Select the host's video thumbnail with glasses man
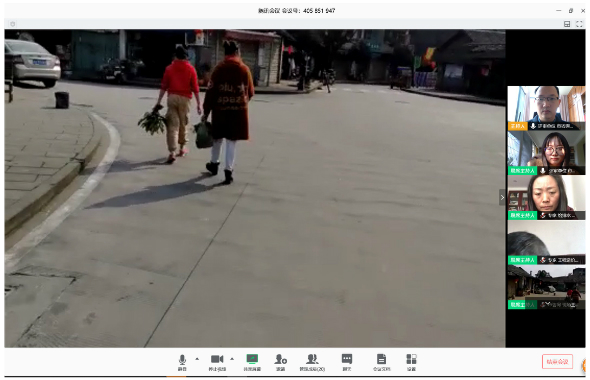 546,108
